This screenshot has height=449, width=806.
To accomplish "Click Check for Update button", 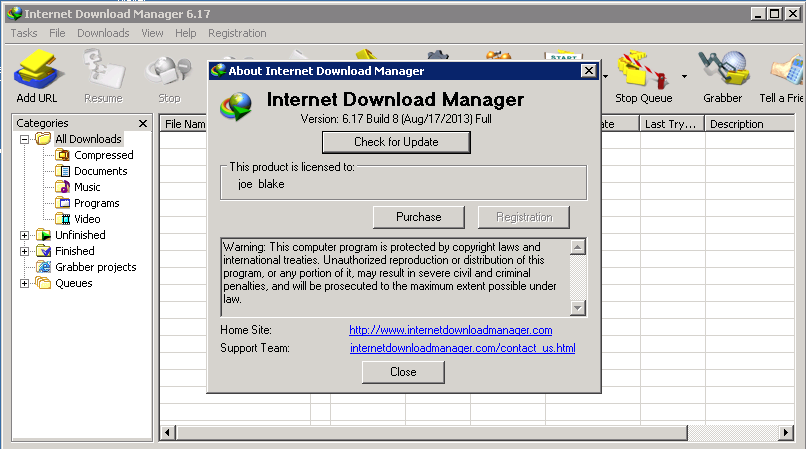I will 396,142.
